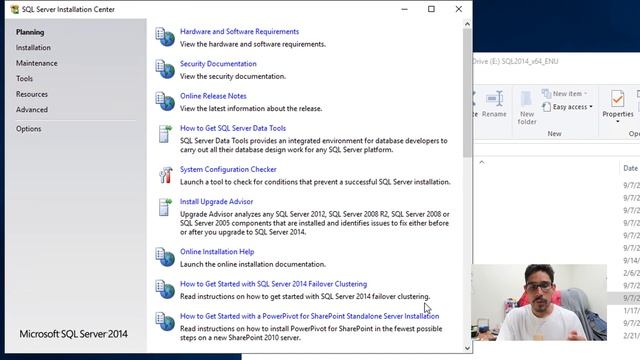Click How to Get SQL Server Data Tools
Image resolution: width=640 pixels, height=360 pixels.
(x=233, y=128)
